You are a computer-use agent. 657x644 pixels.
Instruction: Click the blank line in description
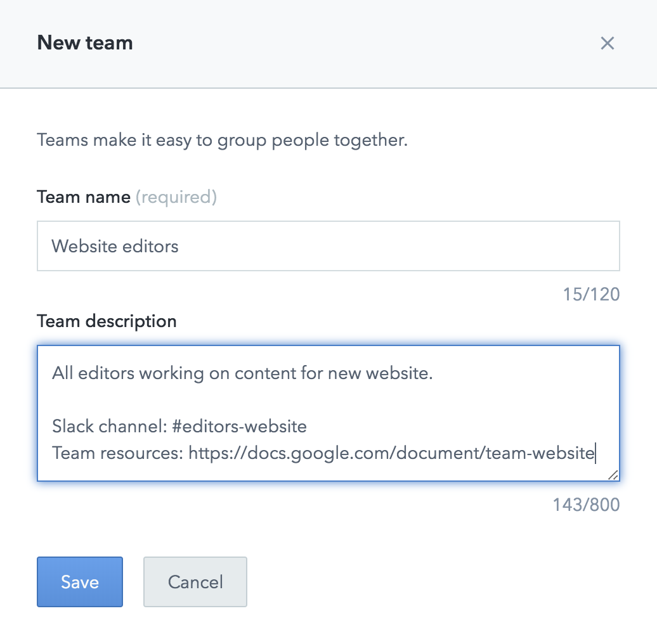coord(328,400)
